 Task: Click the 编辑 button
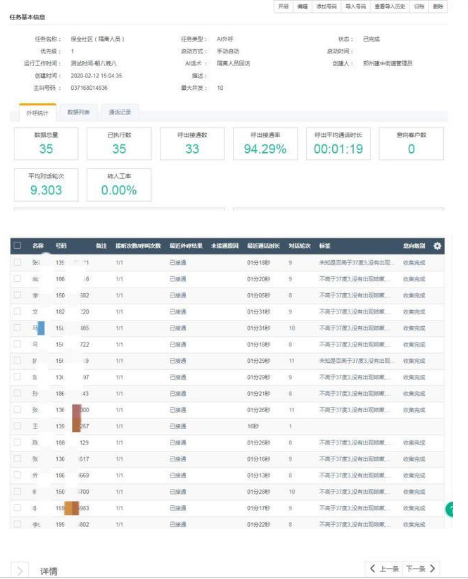point(303,7)
